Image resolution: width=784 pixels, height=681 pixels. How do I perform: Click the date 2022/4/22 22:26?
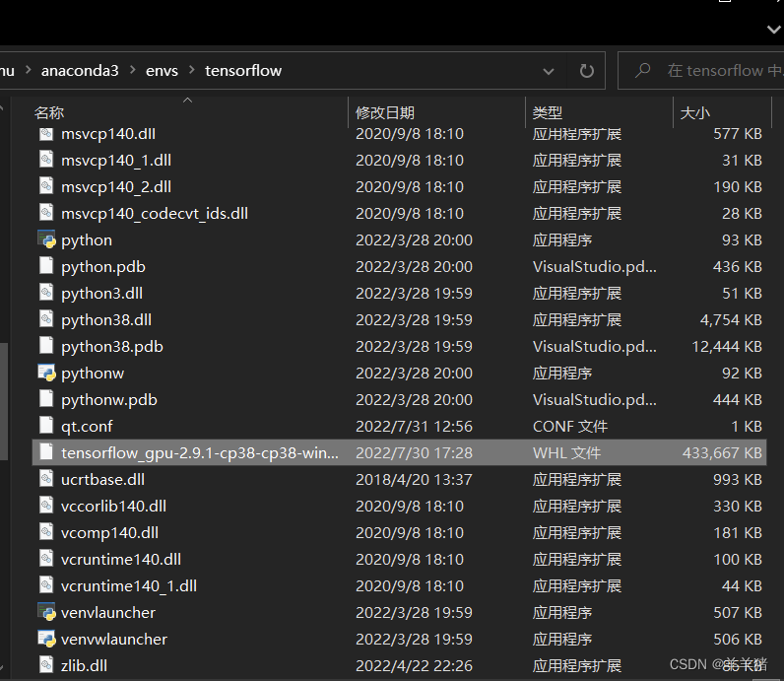point(414,665)
